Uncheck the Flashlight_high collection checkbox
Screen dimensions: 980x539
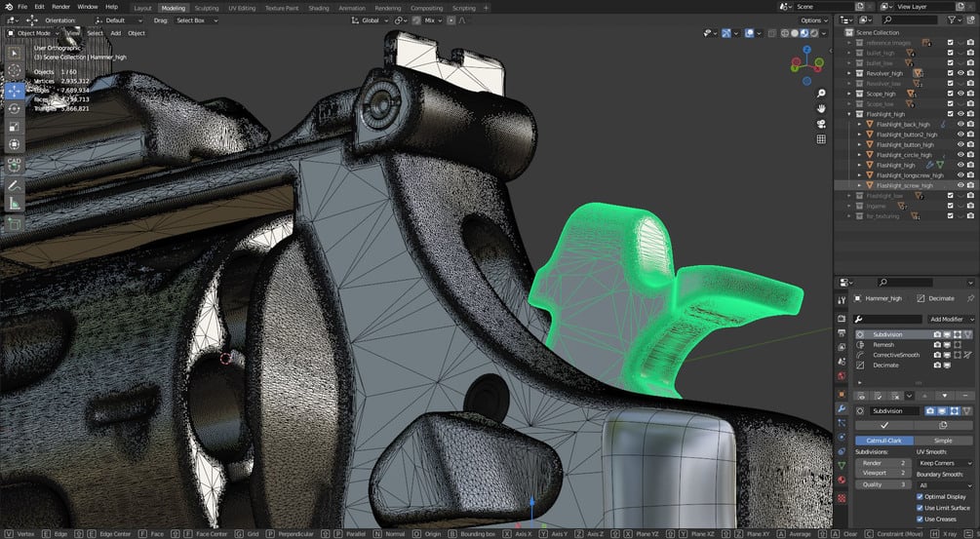tap(950, 114)
